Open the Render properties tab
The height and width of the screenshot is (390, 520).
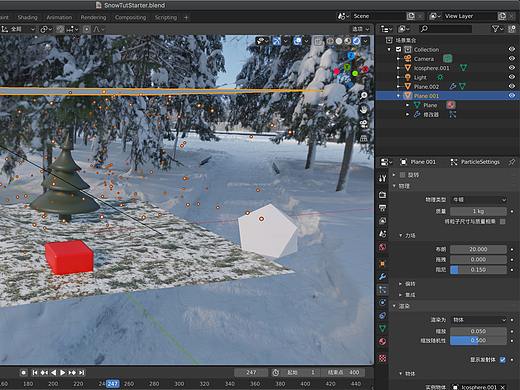(382, 194)
